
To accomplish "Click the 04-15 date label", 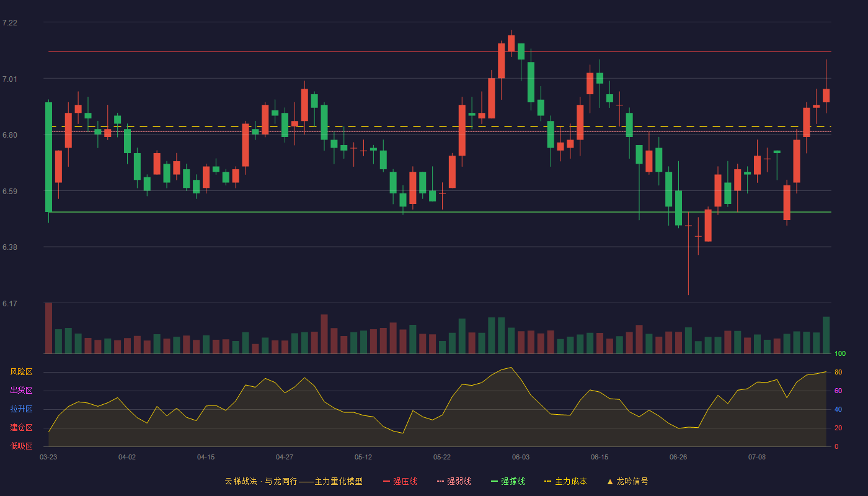I will (x=206, y=457).
